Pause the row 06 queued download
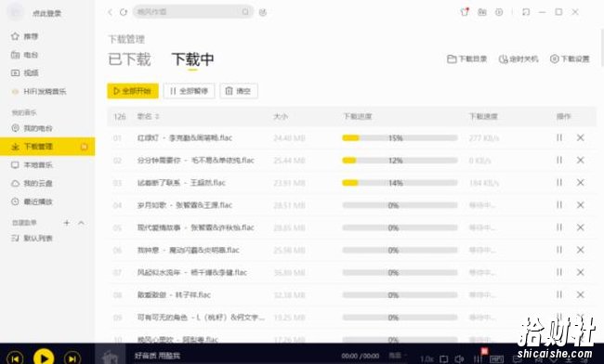 click(559, 250)
